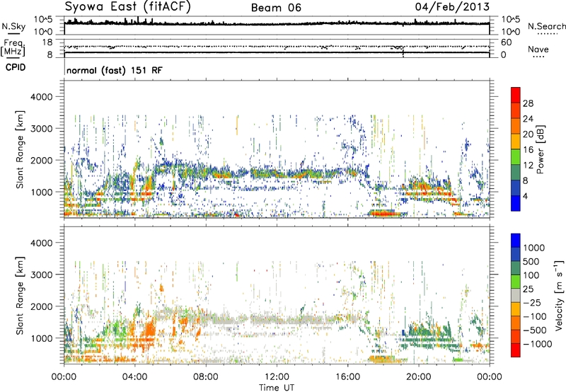Click the 'Syowa East (fitACF)' title
Screen dimensions: 566x392
(x=128, y=7)
